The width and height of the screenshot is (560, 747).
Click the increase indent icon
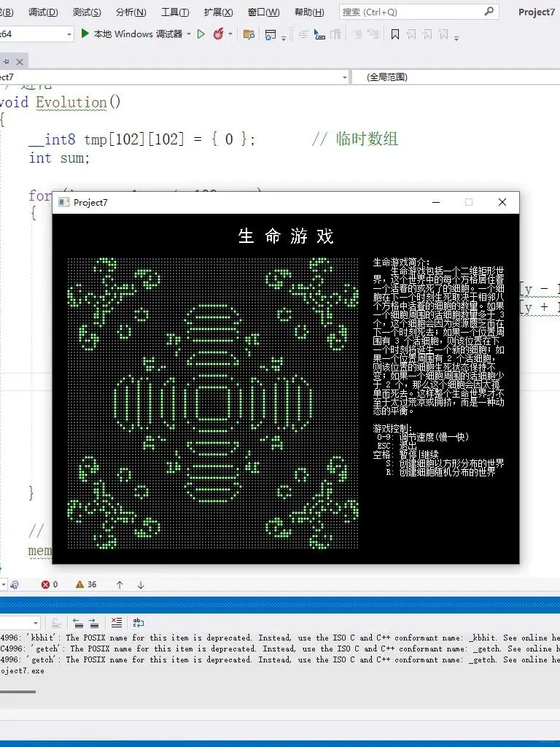click(x=319, y=34)
